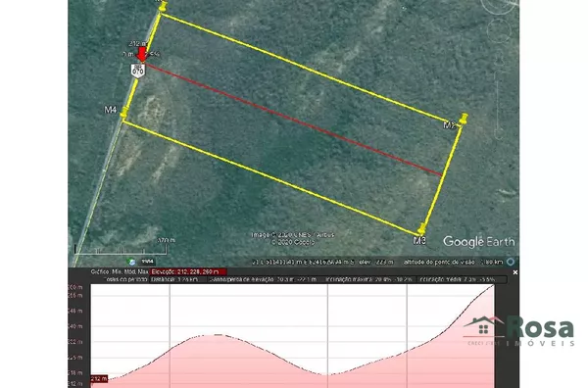Click the pushpin at the top-left parcel corner

163,6
